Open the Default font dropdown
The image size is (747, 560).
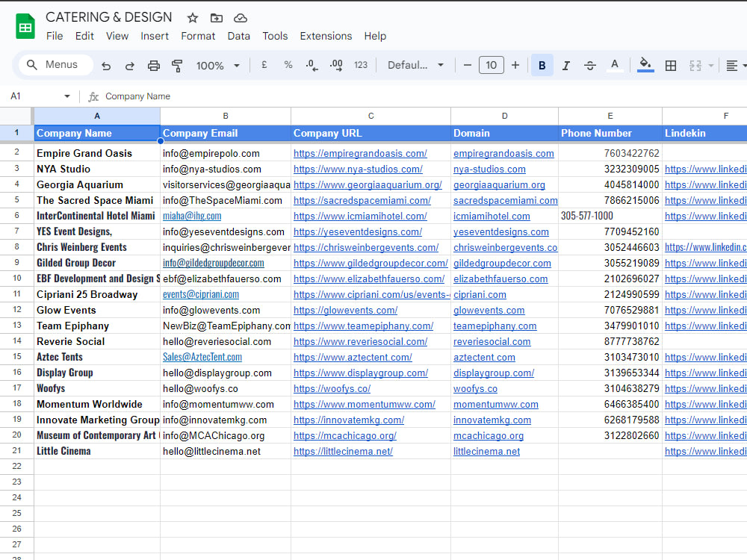(415, 65)
